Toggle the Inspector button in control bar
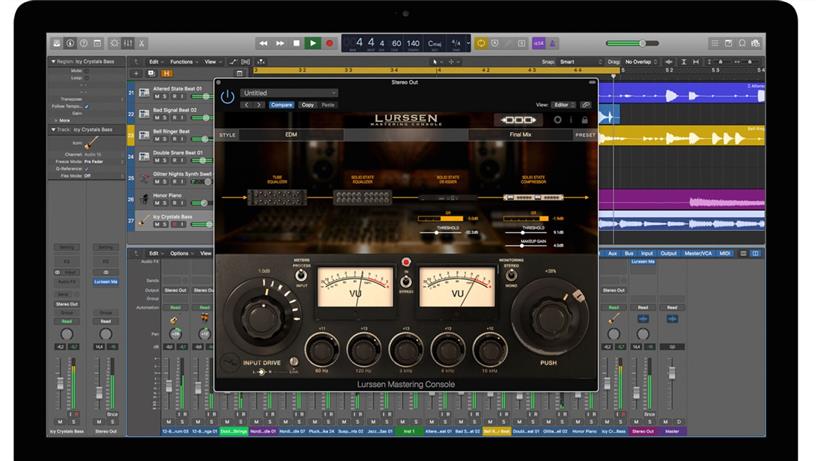 coord(70,43)
